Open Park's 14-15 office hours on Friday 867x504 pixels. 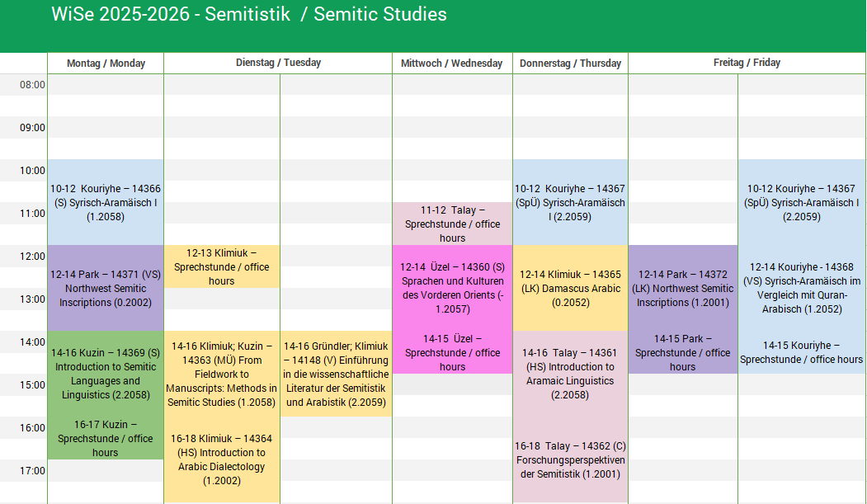click(x=683, y=352)
